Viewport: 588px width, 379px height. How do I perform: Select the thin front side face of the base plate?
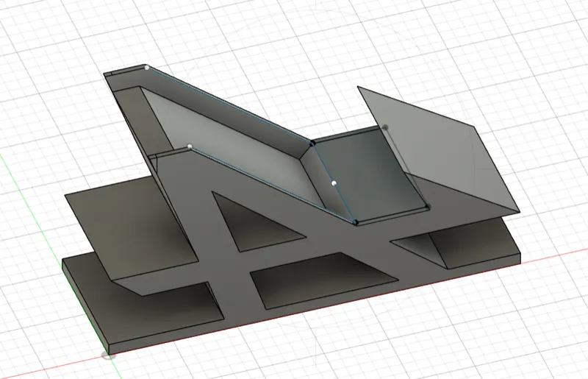click(315, 304)
